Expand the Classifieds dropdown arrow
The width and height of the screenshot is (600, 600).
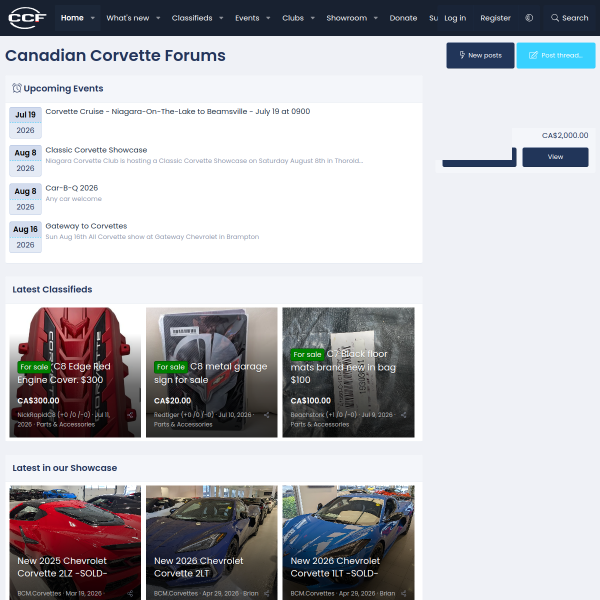click(x=221, y=18)
